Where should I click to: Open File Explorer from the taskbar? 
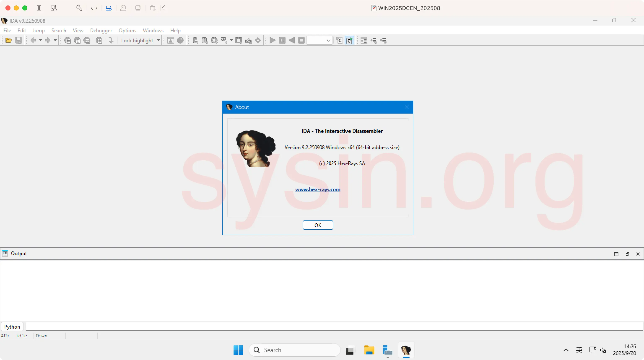(x=369, y=350)
